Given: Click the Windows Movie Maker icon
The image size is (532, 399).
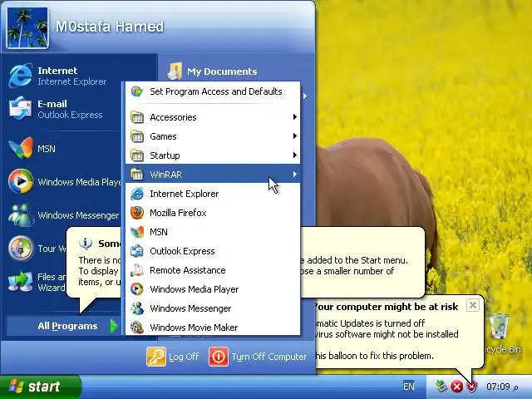Looking at the screenshot, I should 137,327.
